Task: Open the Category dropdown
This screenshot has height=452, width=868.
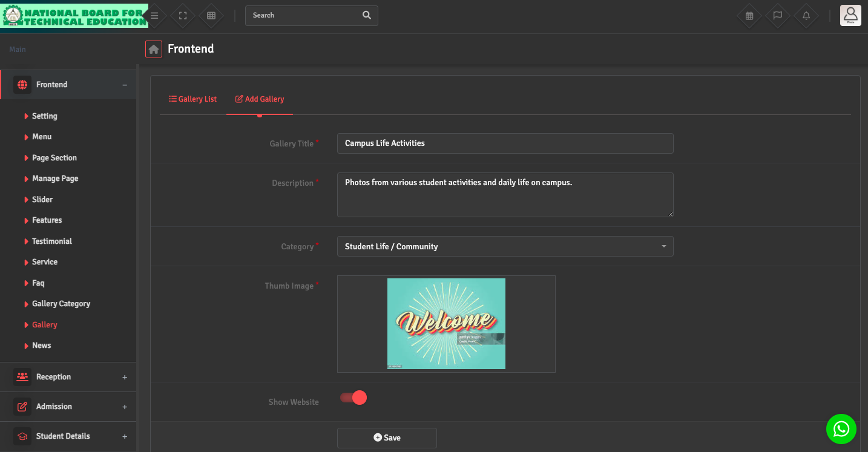Action: [505, 246]
